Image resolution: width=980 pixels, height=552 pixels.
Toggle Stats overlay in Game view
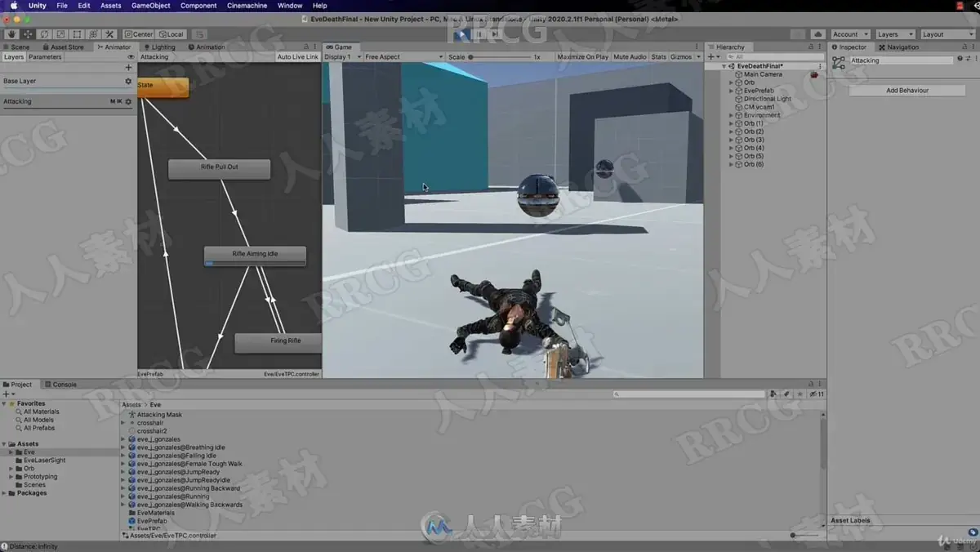pos(658,57)
